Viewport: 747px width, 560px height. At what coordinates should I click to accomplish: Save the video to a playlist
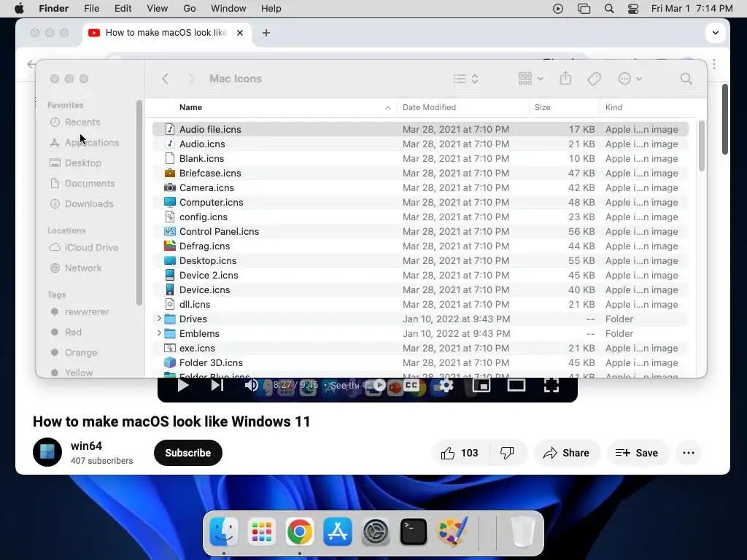(636, 453)
